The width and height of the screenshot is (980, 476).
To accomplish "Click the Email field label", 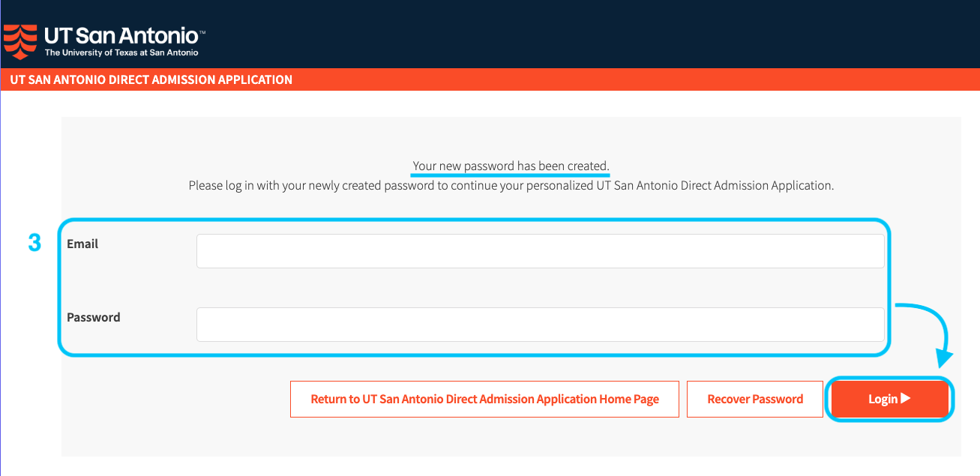I will click(x=82, y=243).
